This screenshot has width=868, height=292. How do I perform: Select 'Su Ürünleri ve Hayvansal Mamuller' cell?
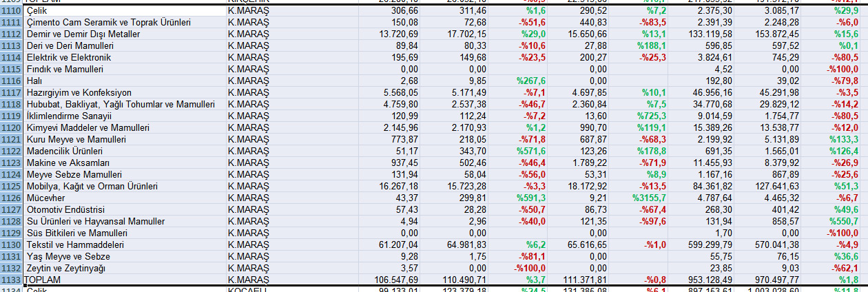[125, 222]
